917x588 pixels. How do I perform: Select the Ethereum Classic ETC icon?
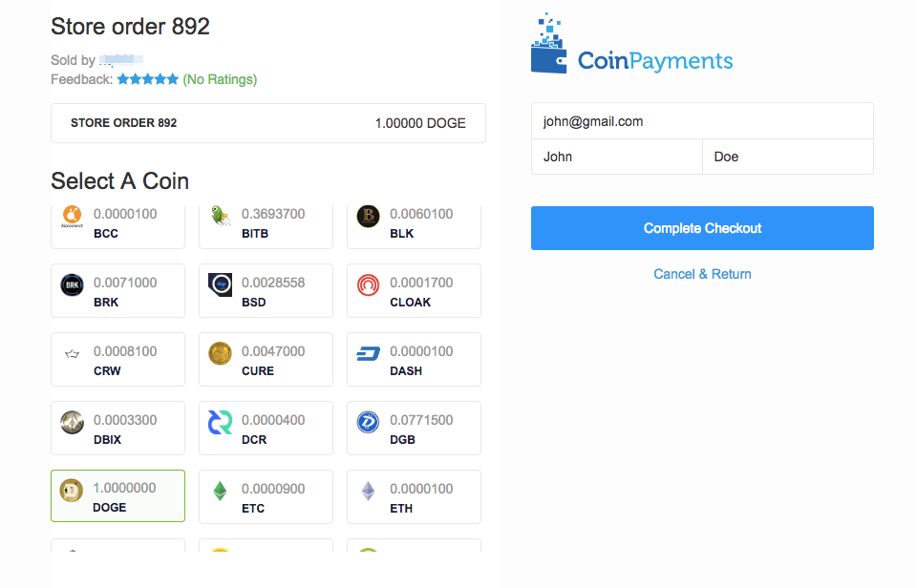coord(220,492)
